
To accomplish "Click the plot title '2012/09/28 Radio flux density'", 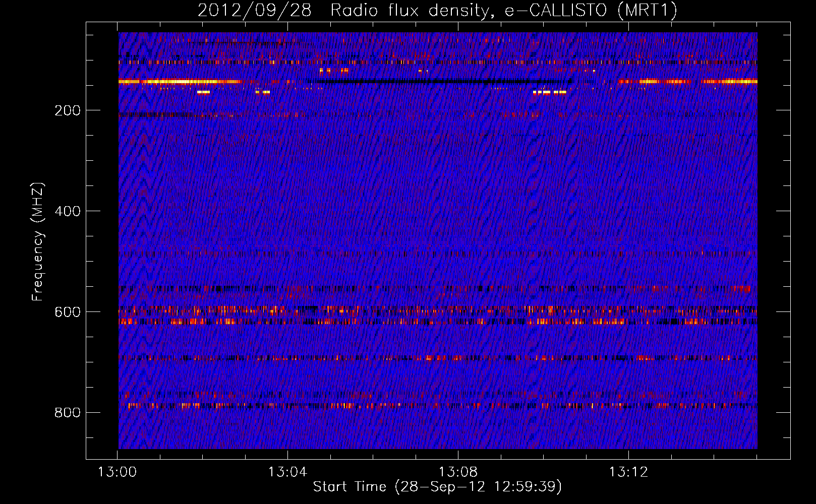I will (437, 11).
